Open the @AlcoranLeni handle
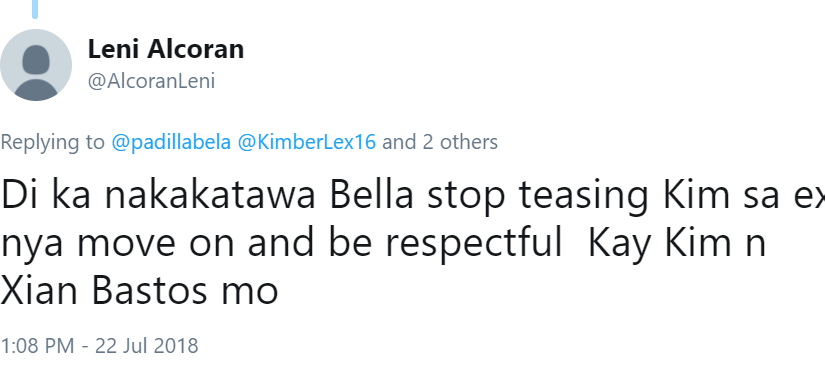Image resolution: width=825 pixels, height=366 pixels. pyautogui.click(x=152, y=82)
